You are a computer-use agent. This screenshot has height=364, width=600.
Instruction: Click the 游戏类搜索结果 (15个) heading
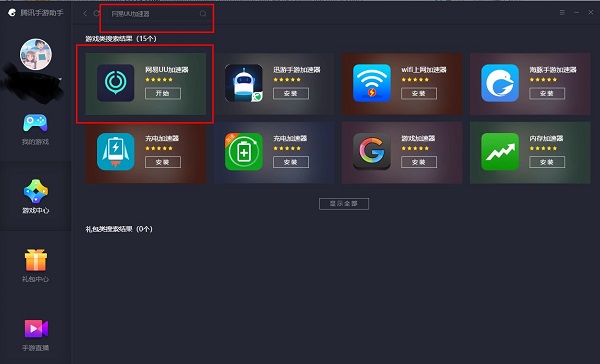click(121, 38)
